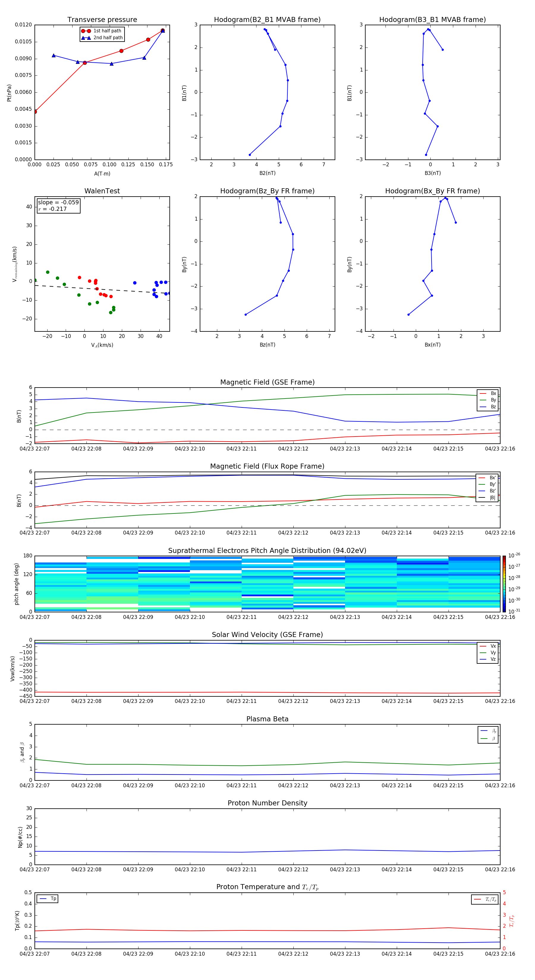
Task: Click the 'Transverse pressure' plot title
Action: 102,20
